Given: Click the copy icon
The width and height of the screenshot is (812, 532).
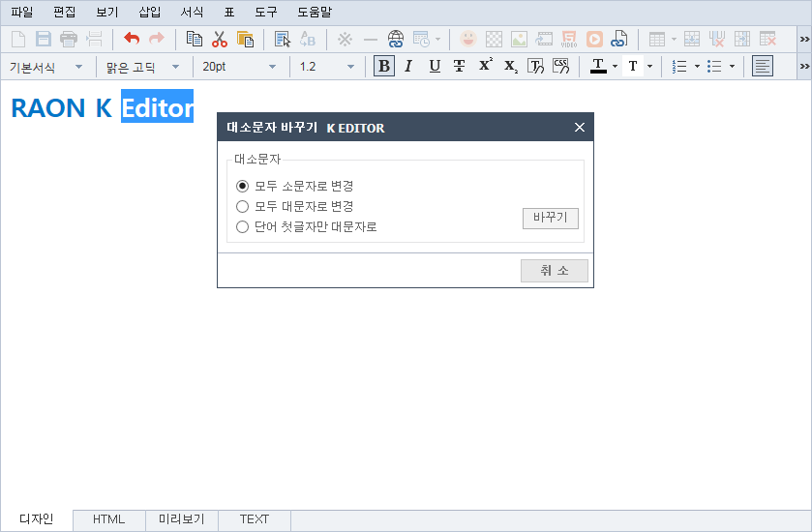Looking at the screenshot, I should click(x=195, y=40).
